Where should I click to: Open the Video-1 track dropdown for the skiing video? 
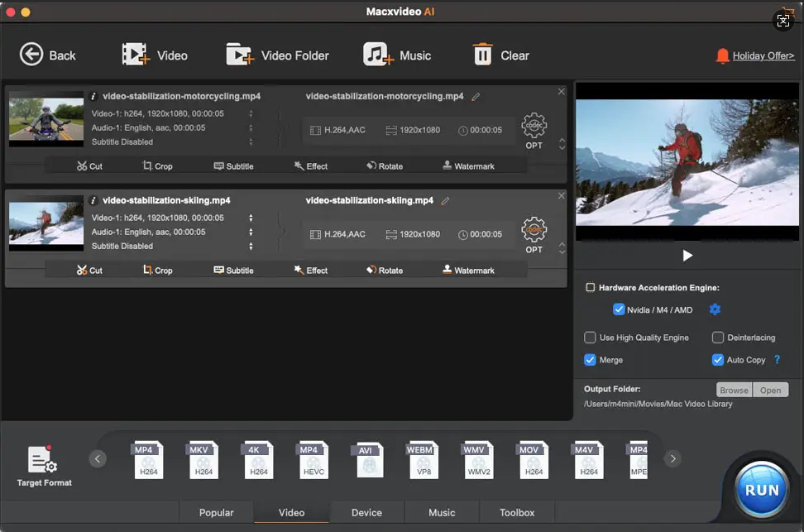click(251, 218)
